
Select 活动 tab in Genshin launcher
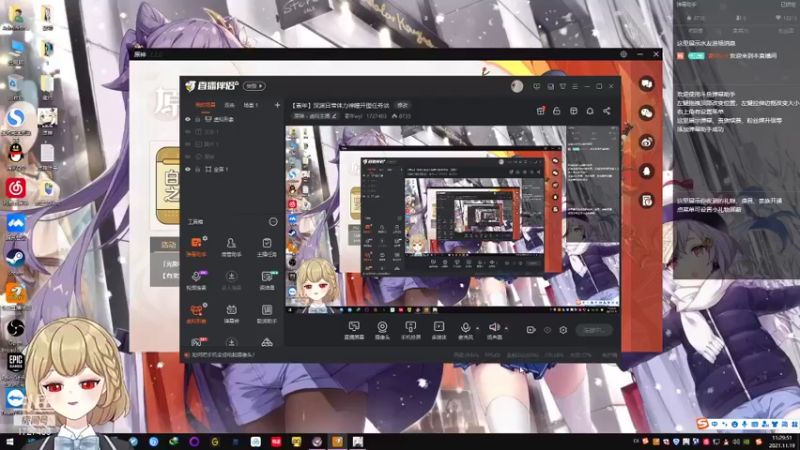click(x=168, y=245)
